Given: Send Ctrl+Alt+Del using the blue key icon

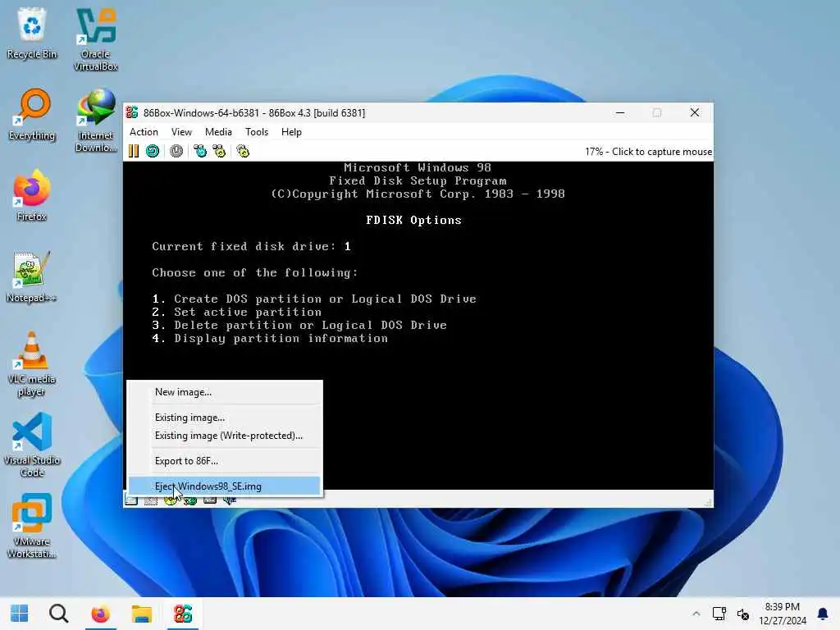Looking at the screenshot, I should click(200, 152).
